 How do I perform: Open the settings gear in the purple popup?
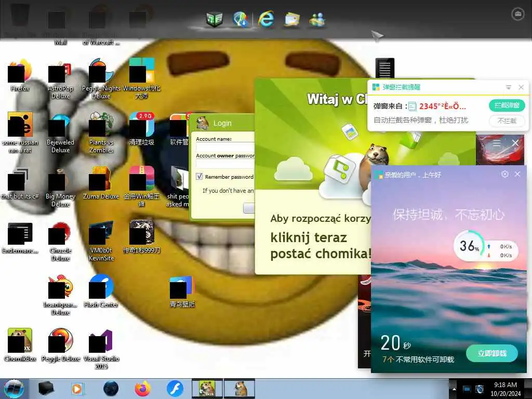pyautogui.click(x=505, y=174)
